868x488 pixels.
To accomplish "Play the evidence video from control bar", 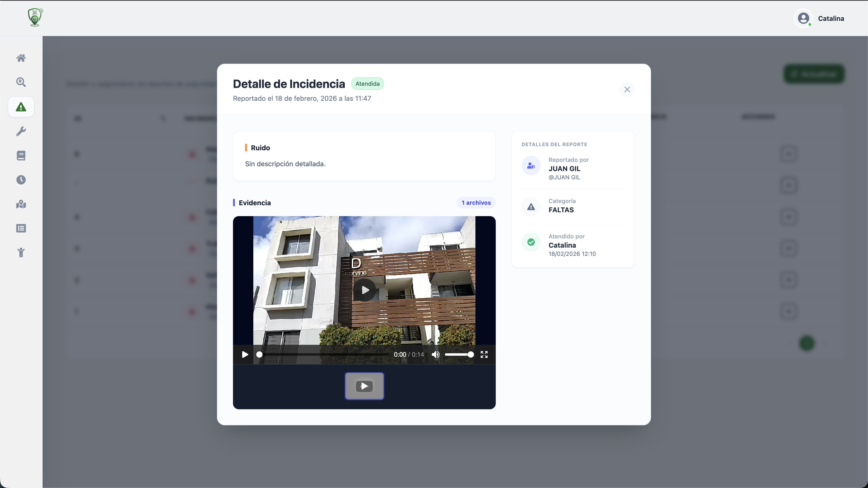I will pyautogui.click(x=245, y=354).
